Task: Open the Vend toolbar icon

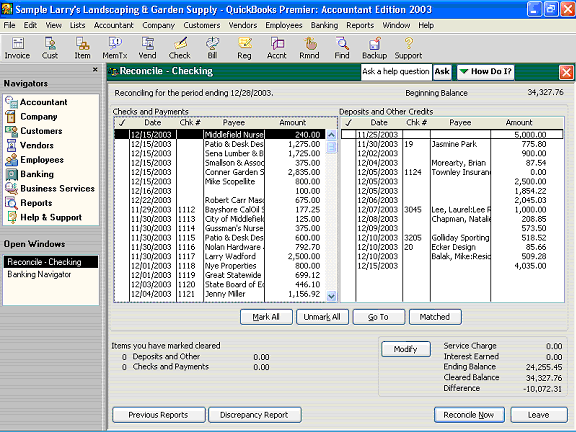Action: [x=147, y=48]
